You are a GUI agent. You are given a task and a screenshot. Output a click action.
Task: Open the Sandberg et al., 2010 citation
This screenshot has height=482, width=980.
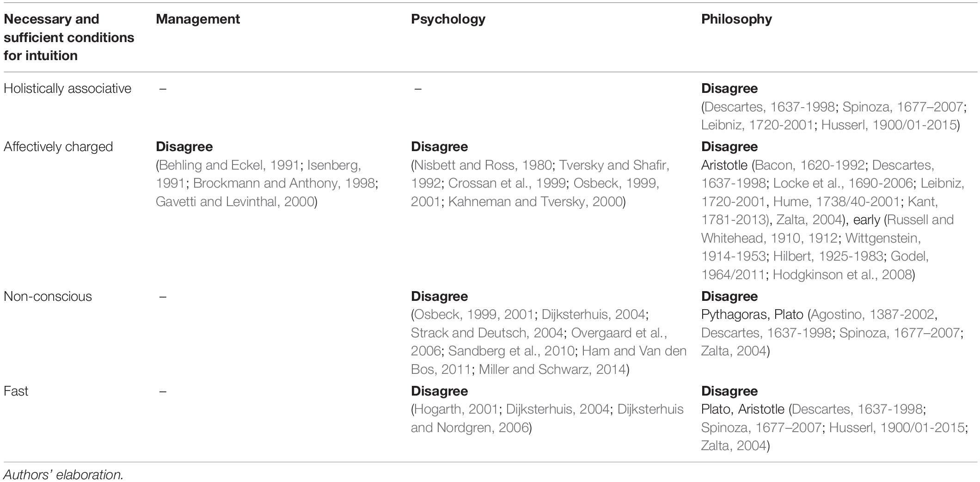click(x=511, y=351)
